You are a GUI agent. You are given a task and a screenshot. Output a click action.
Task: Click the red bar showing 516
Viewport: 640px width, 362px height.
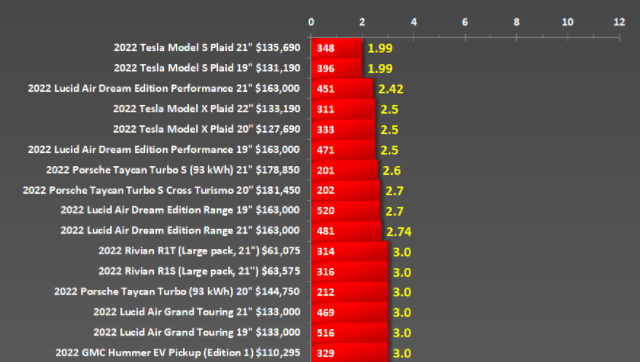click(350, 333)
